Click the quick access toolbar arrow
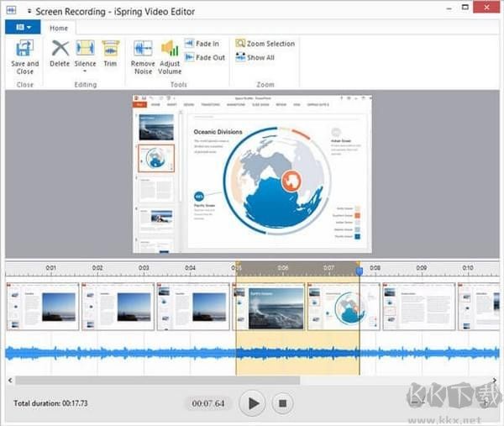The width and height of the screenshot is (504, 426). (29, 11)
